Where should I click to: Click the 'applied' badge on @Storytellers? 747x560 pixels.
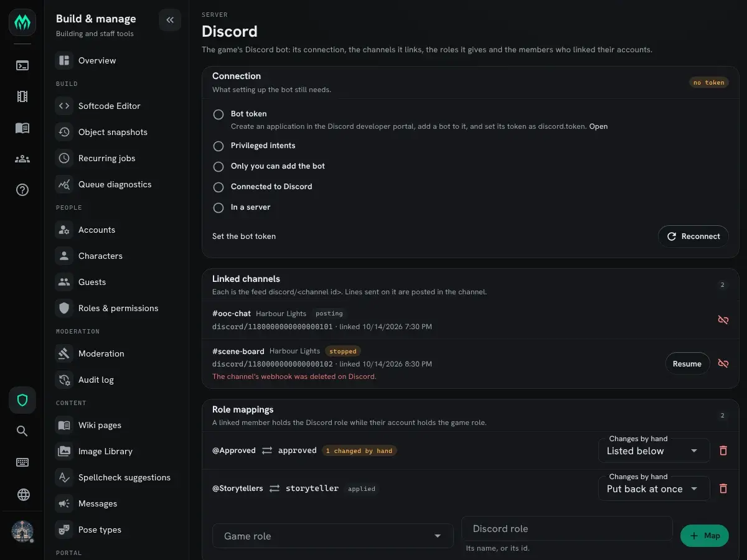[362, 488]
